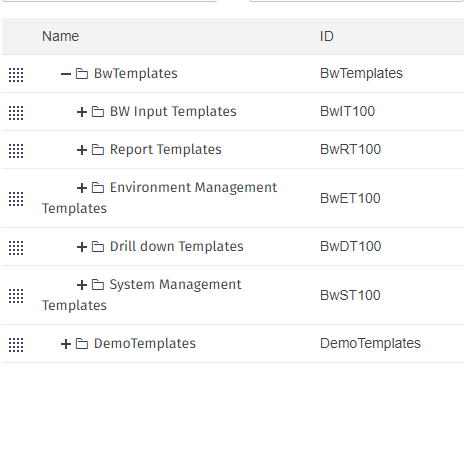Screen dimensions: 466x457
Task: Click the ID column header
Action: pos(327,36)
